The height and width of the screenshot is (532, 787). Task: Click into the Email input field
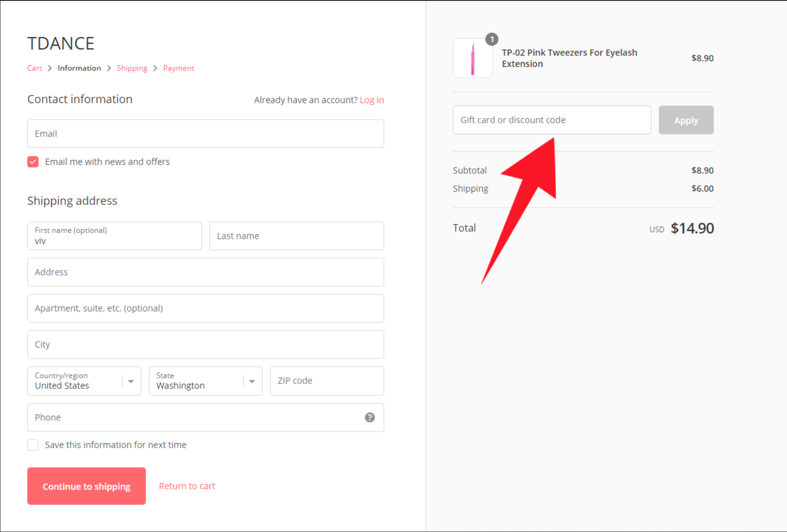click(x=206, y=134)
